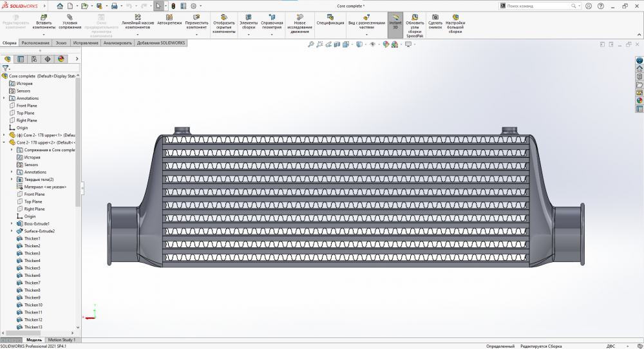Expand Сопряжения в Core complete node

pos(12,150)
